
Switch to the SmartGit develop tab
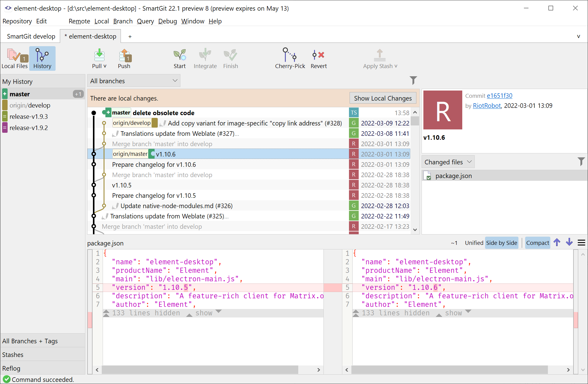click(31, 36)
